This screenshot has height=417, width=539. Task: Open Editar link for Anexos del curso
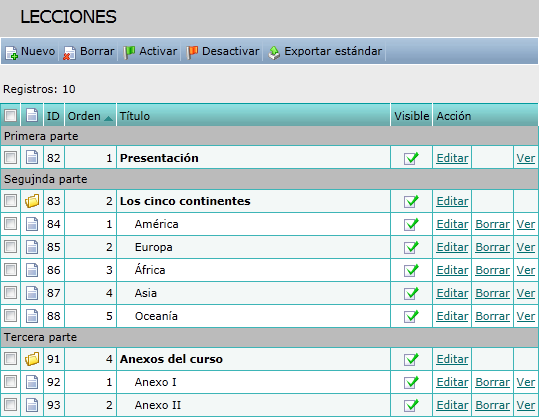452,359
